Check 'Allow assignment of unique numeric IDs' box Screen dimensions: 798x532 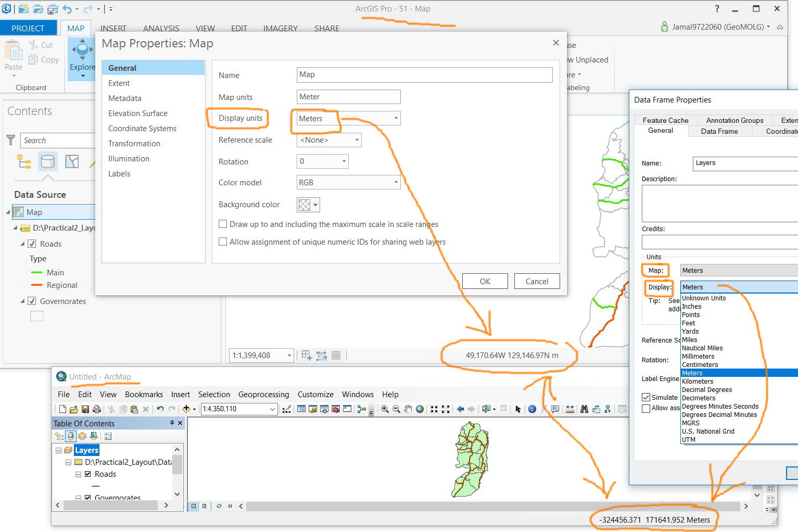[223, 242]
